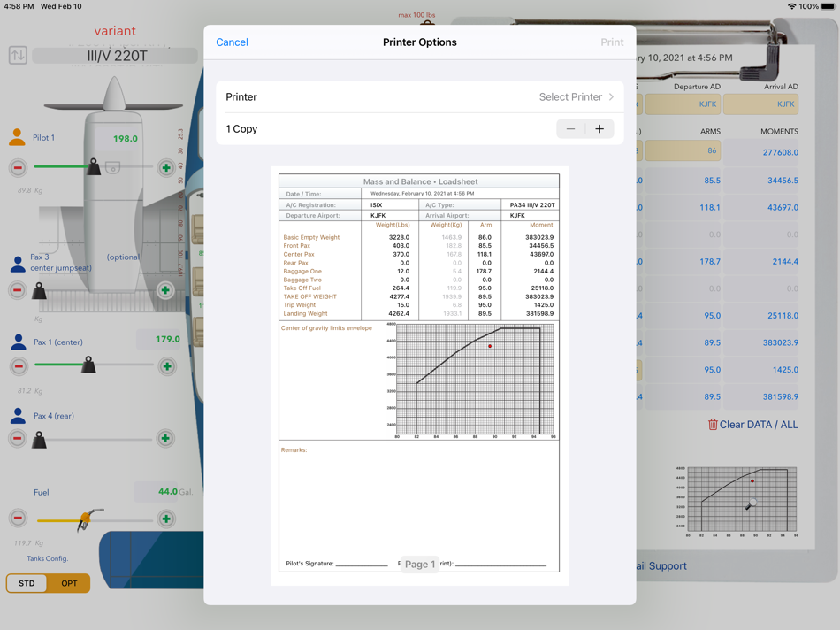Viewport: 840px width, 630px height.
Task: Increase copies with plus stepper
Action: pyautogui.click(x=599, y=128)
